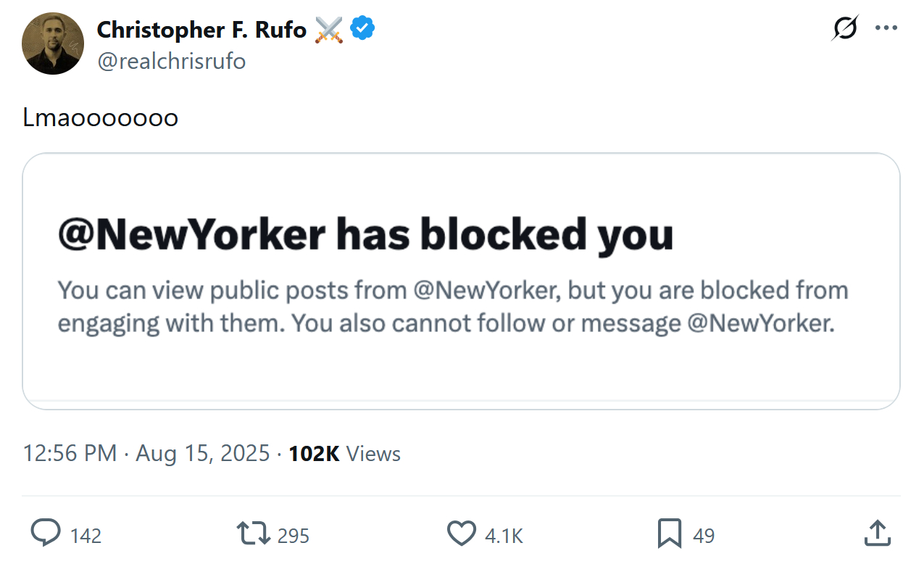Screen dimensions: 924x564
Task: Open Grok via the slashed-circle icon
Action: click(x=845, y=29)
